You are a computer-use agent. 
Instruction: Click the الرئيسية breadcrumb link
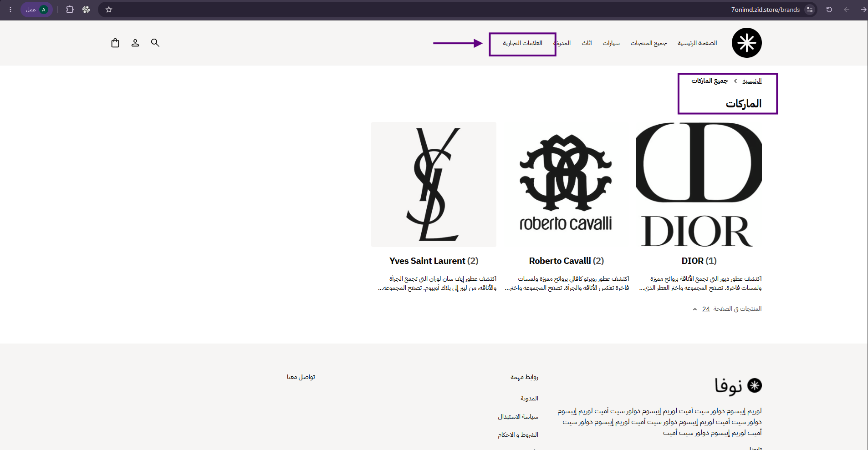[752, 81]
